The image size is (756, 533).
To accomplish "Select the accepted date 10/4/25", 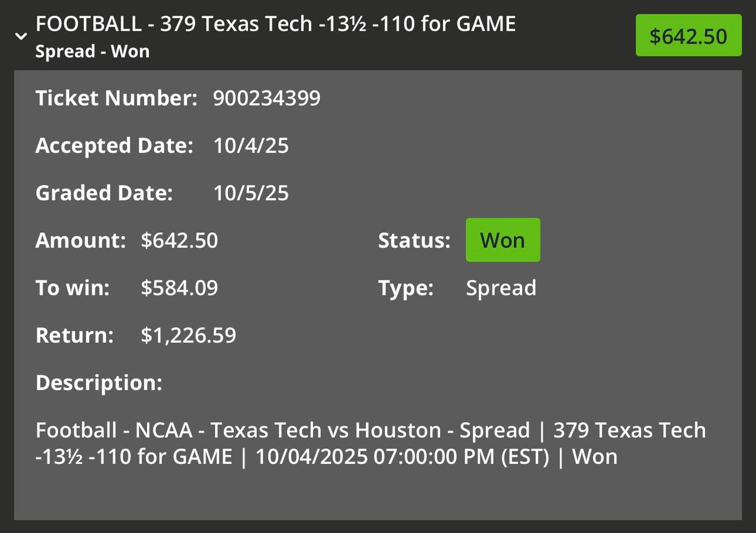I will point(251,145).
